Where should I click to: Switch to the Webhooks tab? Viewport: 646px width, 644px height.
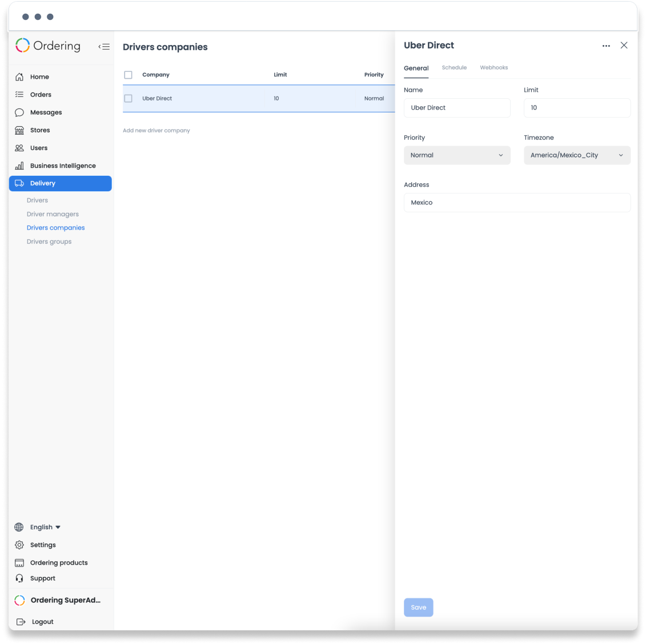point(493,67)
